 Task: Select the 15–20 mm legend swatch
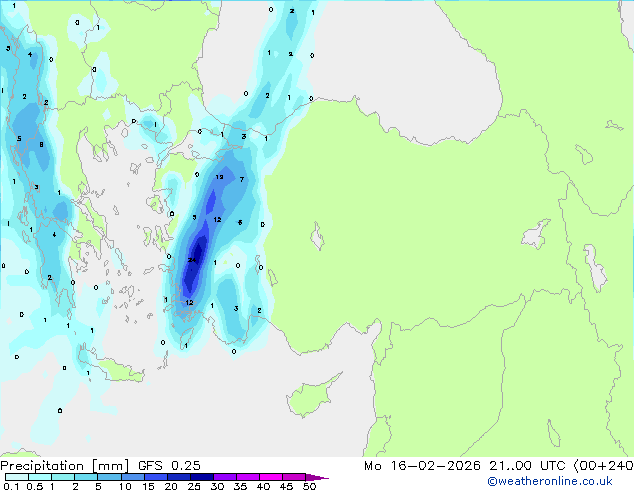click(156, 477)
